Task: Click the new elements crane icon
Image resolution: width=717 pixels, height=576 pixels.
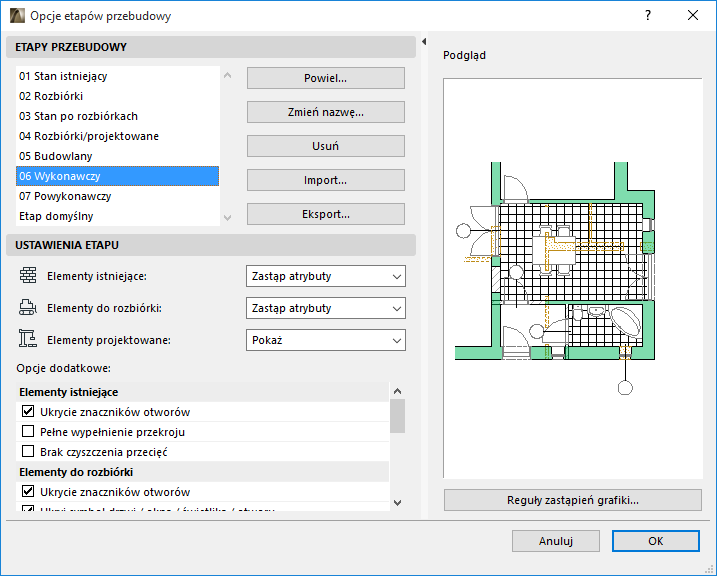Action: pos(28,339)
